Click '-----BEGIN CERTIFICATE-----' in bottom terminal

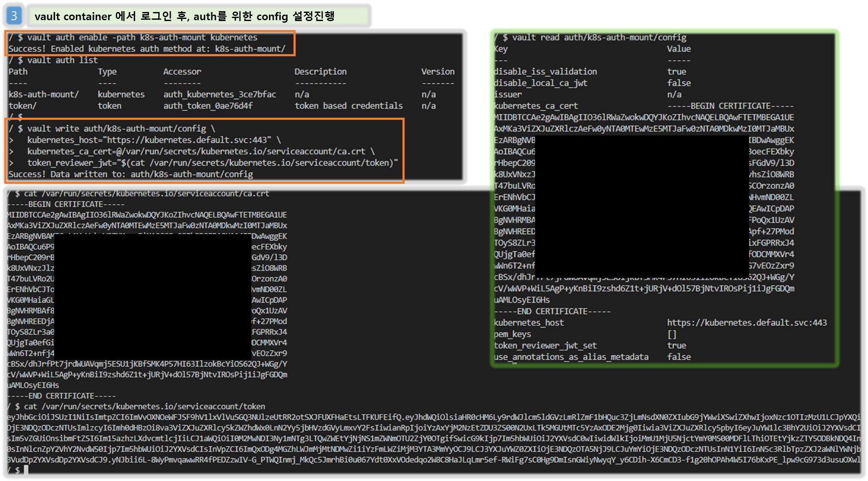pyautogui.click(x=66, y=204)
